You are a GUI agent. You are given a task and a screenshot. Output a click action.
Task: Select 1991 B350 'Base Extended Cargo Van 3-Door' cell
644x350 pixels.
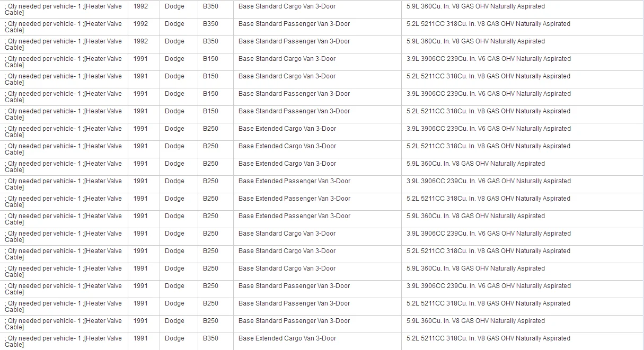coord(317,342)
